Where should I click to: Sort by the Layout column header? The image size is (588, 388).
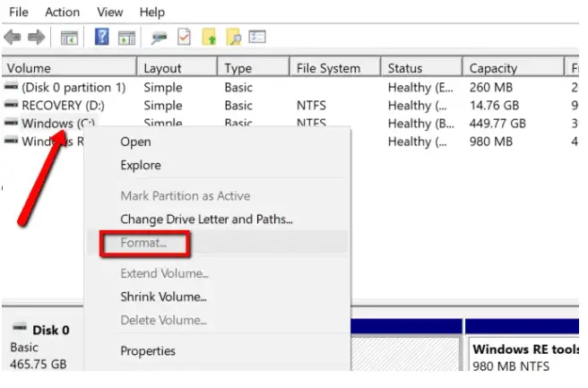point(177,68)
